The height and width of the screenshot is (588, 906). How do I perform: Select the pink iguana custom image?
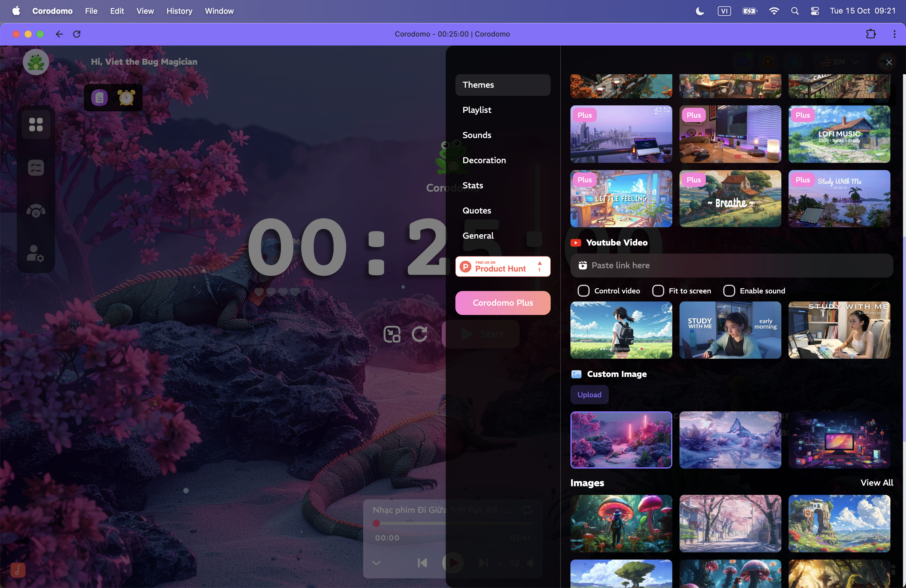point(621,440)
